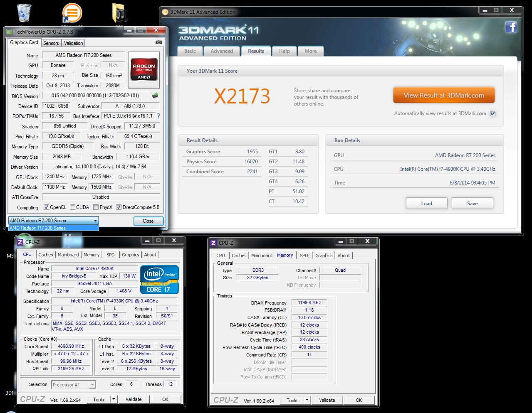
Task: Click the Close button in GPU-Z
Action: point(148,221)
